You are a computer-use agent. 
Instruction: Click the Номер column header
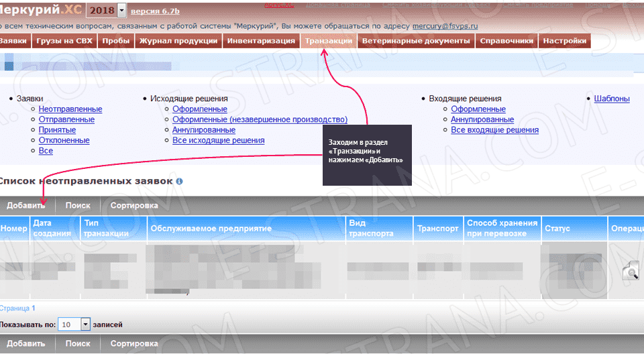pos(14,229)
